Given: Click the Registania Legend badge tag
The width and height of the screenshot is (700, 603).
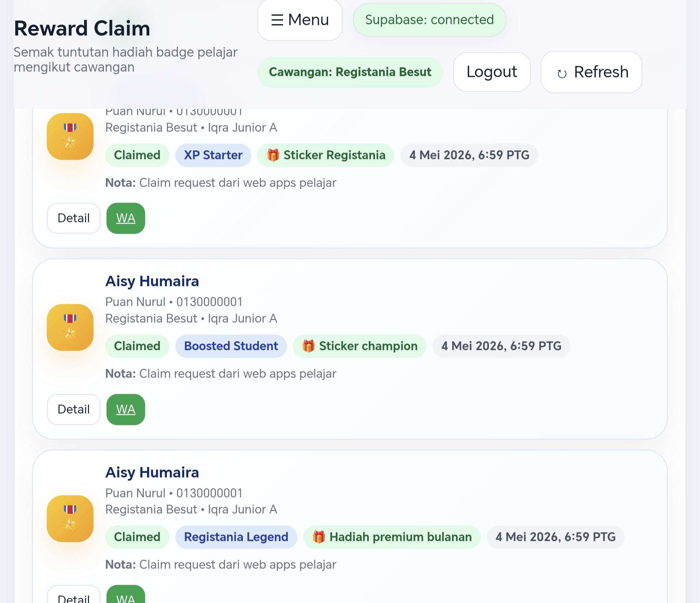Looking at the screenshot, I should click(236, 537).
